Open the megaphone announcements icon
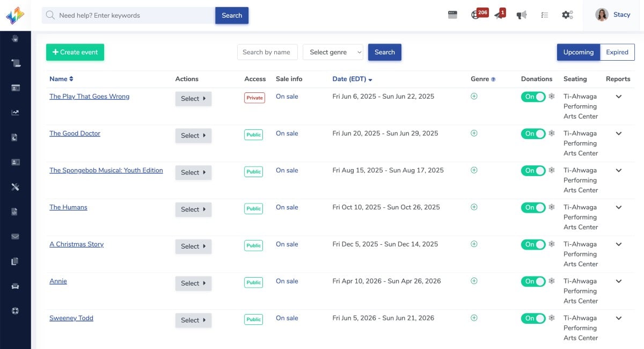 pyautogui.click(x=521, y=15)
